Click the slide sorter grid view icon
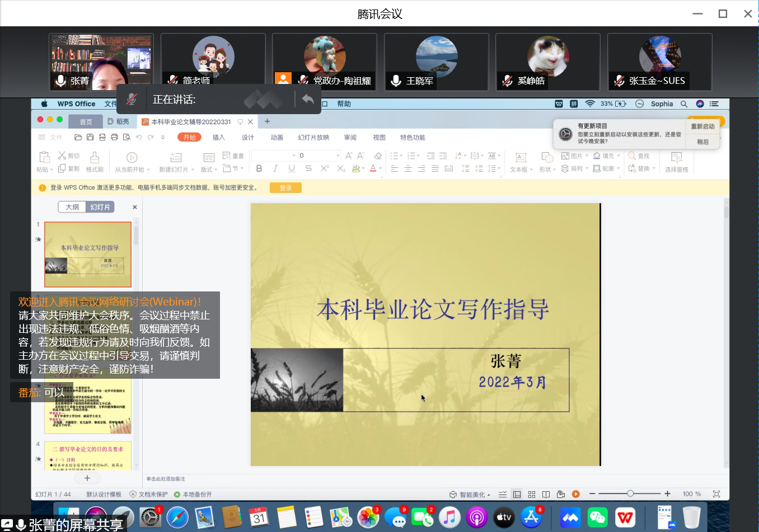759x532 pixels. click(x=531, y=494)
